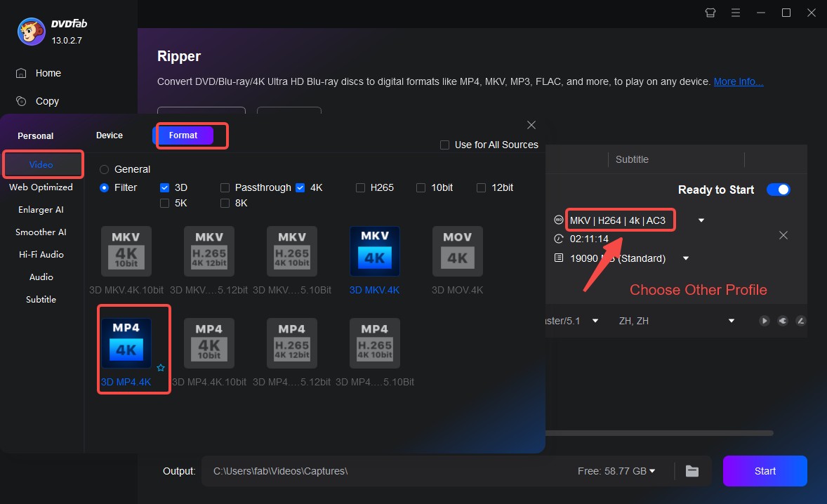Check the H265 filter checkbox
The height and width of the screenshot is (504, 827).
click(x=360, y=187)
